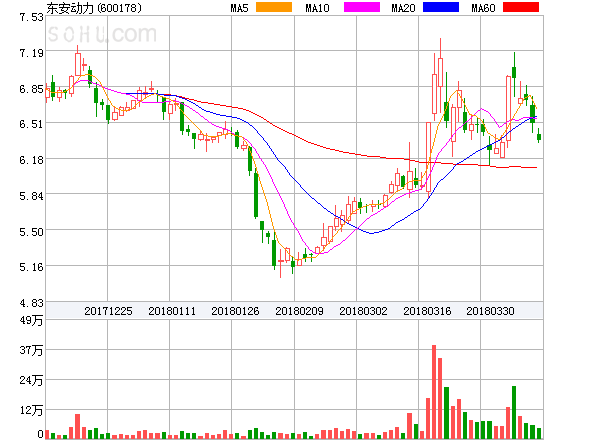Image resolution: width=600 pixels, height=440 pixels.
Task: Click the red MA60 legend swatch
Action: coord(521,7)
